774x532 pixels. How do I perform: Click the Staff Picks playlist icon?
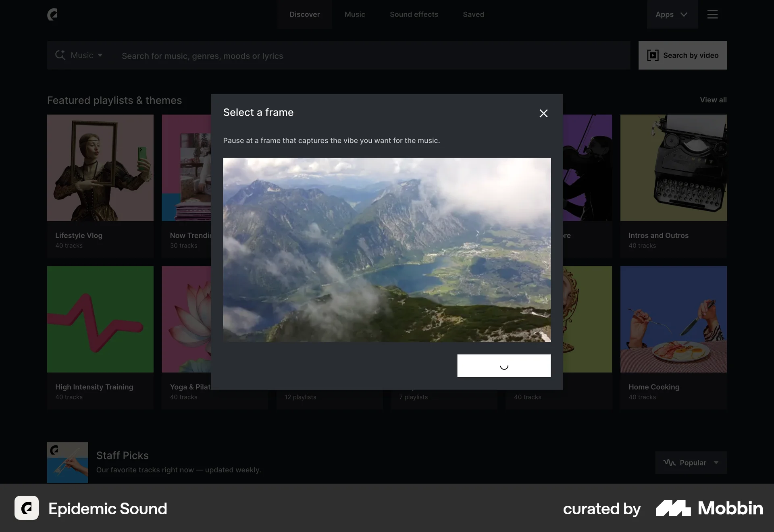coord(67,463)
